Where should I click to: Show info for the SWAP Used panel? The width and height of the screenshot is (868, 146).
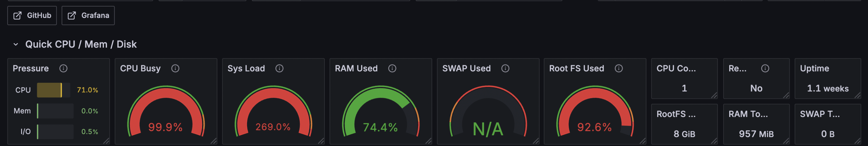pyautogui.click(x=505, y=69)
